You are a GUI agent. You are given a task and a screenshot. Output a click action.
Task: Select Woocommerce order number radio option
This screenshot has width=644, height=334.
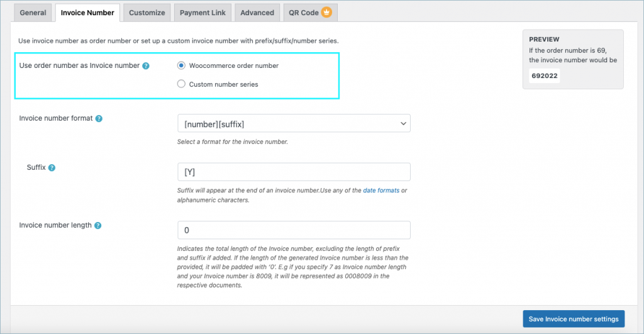[181, 65]
